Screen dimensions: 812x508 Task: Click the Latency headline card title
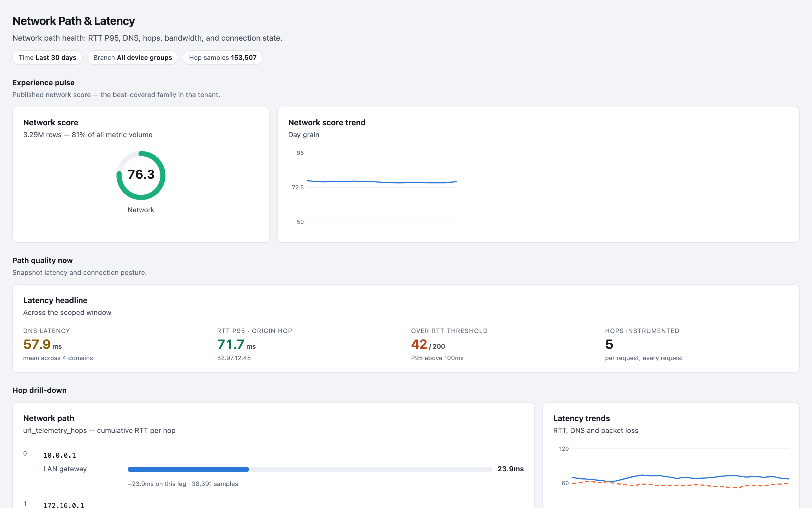coord(55,300)
